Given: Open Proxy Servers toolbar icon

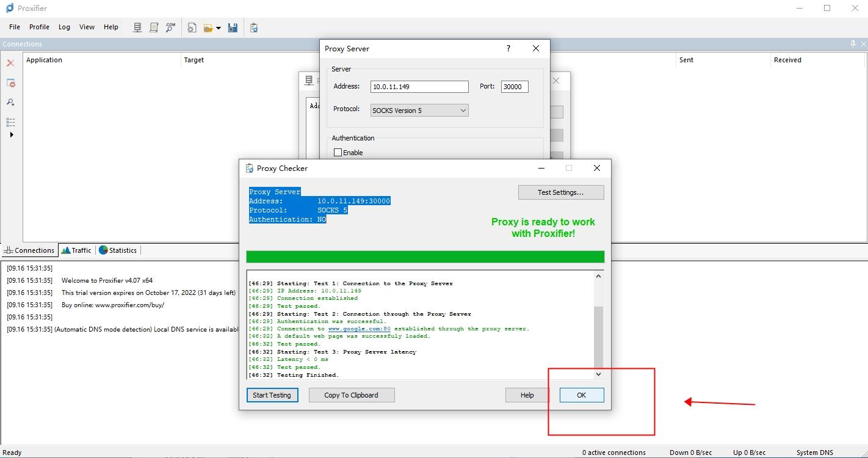Looking at the screenshot, I should click(137, 27).
